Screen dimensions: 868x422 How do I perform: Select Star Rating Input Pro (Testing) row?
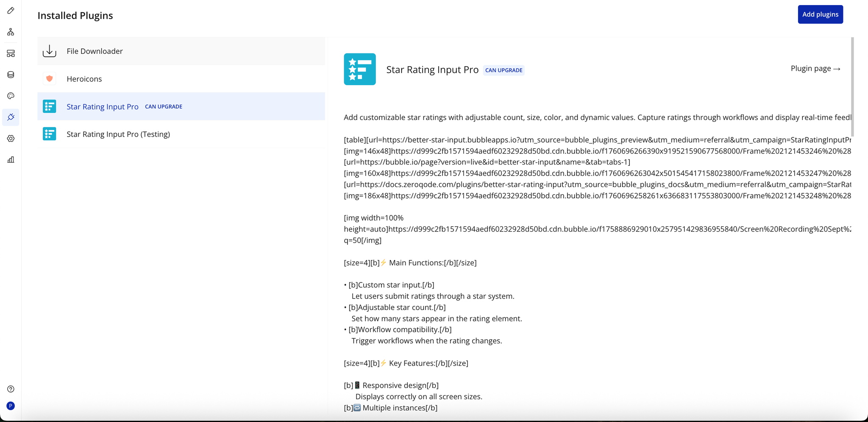click(181, 134)
